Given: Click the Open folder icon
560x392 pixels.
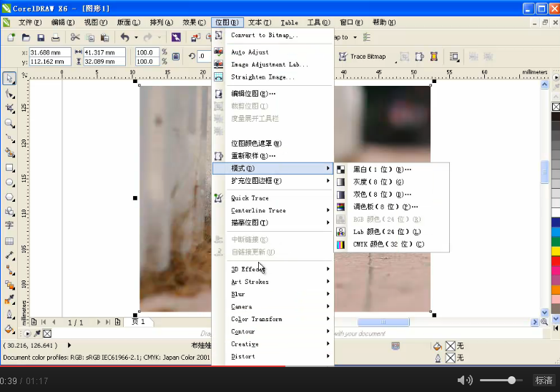Looking at the screenshot, I should pos(26,37).
